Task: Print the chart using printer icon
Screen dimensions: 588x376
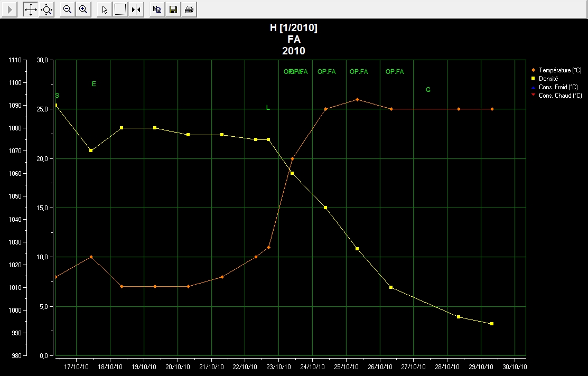Action: click(x=189, y=10)
